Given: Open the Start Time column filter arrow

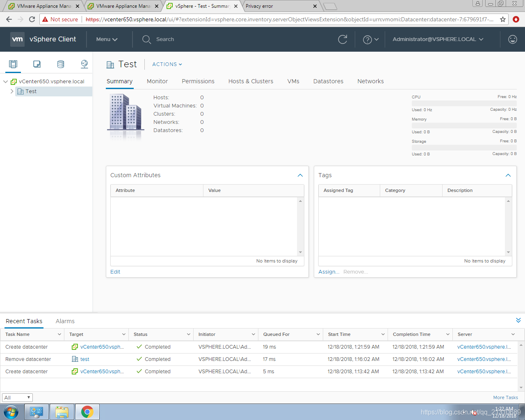Looking at the screenshot, I should pos(383,334).
